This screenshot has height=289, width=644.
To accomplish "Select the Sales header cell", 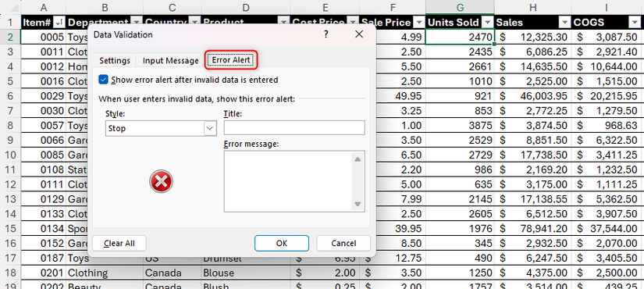I will 532,22.
